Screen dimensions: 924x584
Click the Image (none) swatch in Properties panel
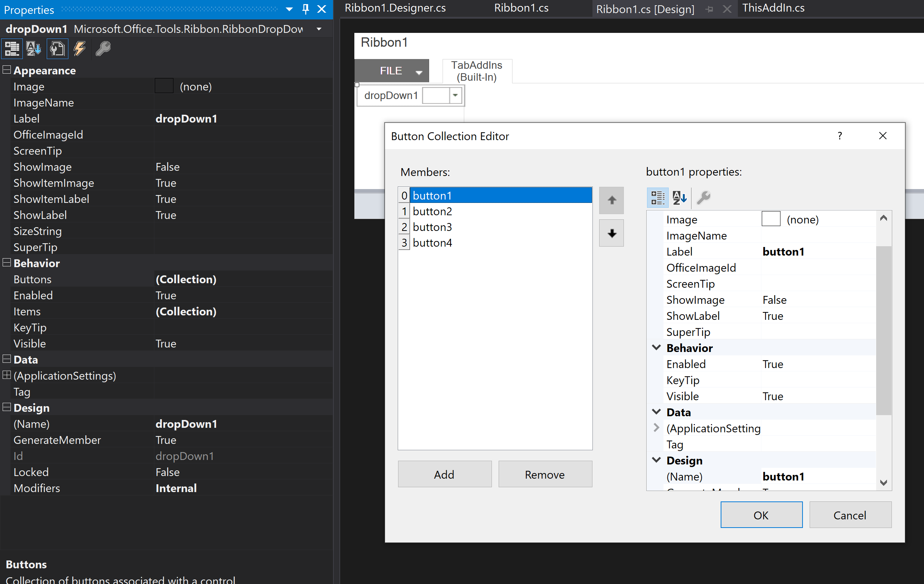[x=164, y=86]
